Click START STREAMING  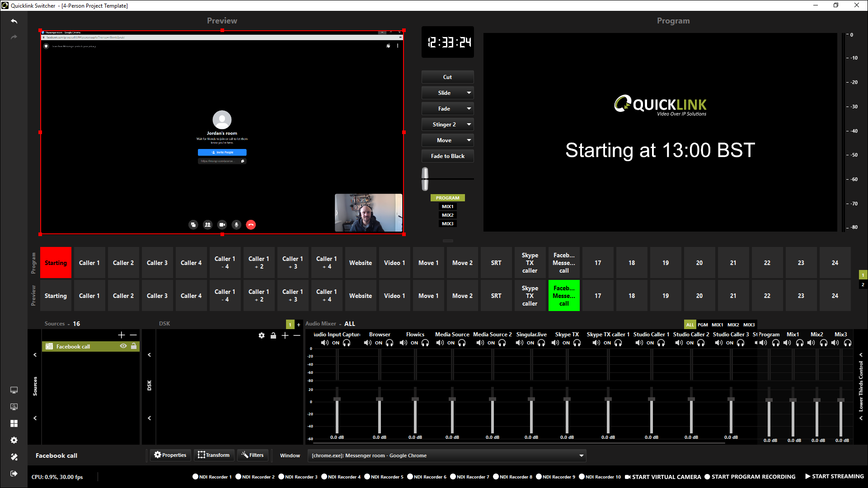[834, 476]
